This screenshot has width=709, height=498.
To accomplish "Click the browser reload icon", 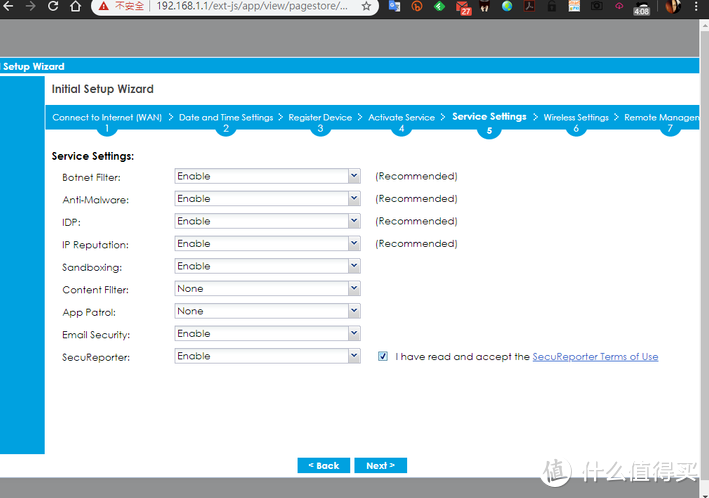I will click(x=49, y=7).
